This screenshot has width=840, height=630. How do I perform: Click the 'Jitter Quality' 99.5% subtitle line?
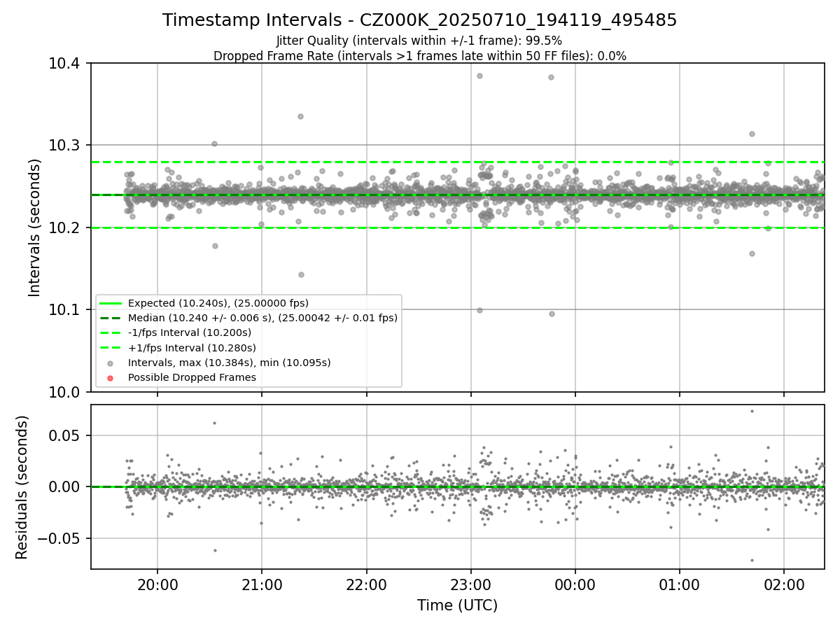pos(419,41)
